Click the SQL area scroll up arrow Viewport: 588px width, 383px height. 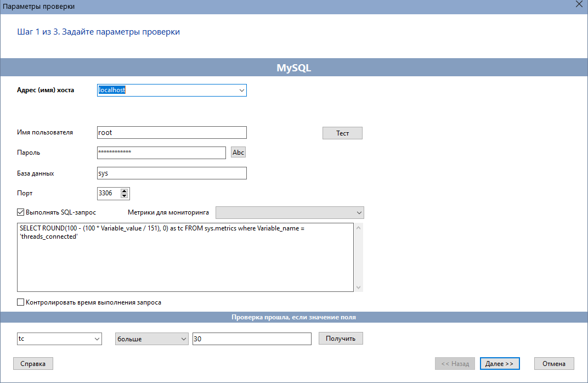coord(359,228)
